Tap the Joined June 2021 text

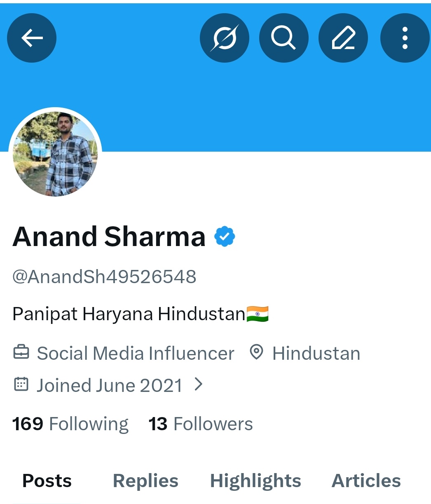click(109, 385)
